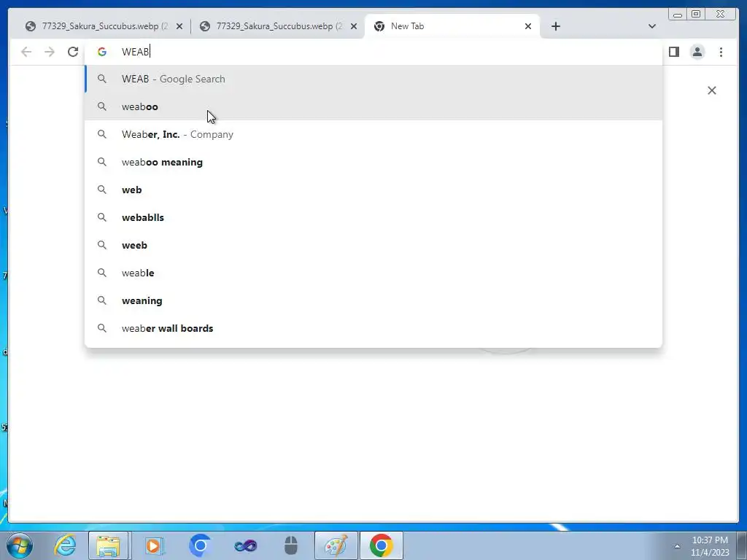Screen dimensions: 747x560
Task: Click the taskbar clock showing 10:37 PM
Action: 710,545
